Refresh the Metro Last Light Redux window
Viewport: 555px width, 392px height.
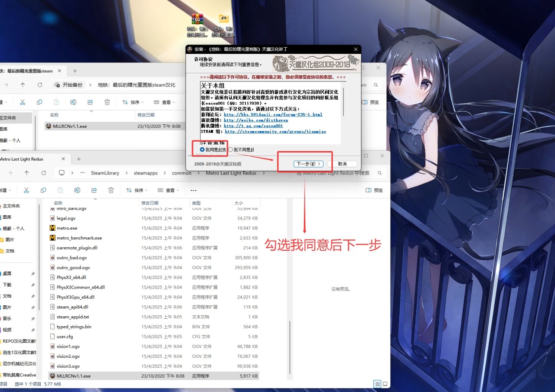pyautogui.click(x=44, y=173)
